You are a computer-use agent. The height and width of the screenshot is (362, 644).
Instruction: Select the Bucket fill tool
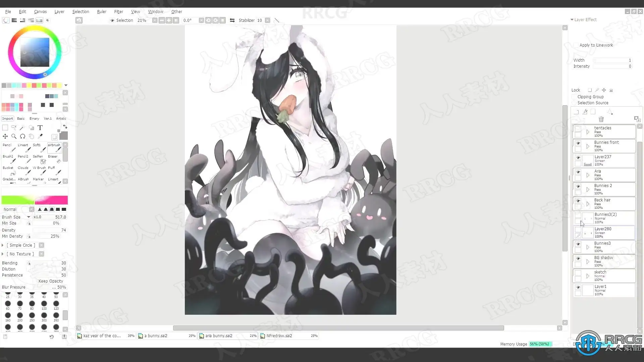[10, 170]
